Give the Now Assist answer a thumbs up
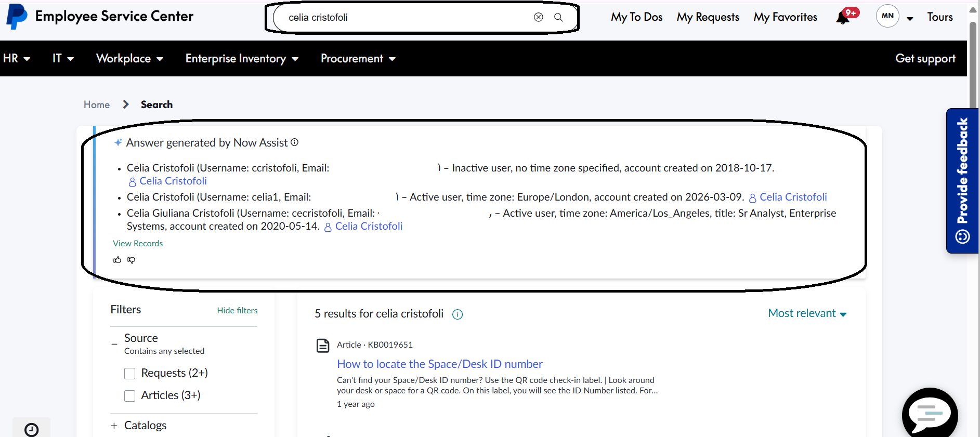Screen dimensions: 980x437 (x=117, y=260)
